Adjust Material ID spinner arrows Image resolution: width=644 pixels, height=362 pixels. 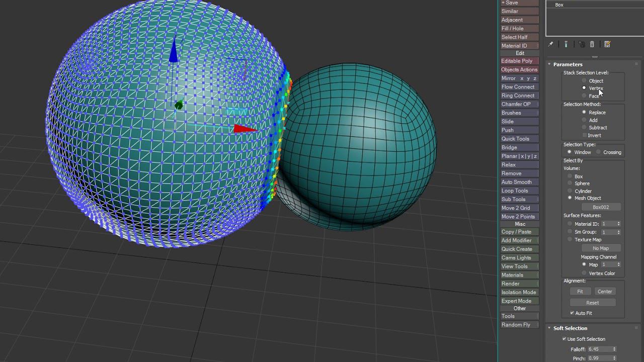(618, 224)
